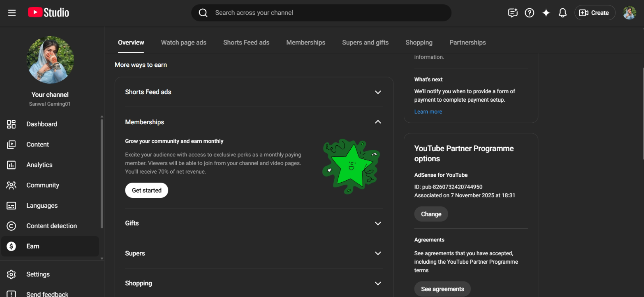This screenshot has height=297, width=644.
Task: Click the Change AdSense button
Action: [x=431, y=214]
